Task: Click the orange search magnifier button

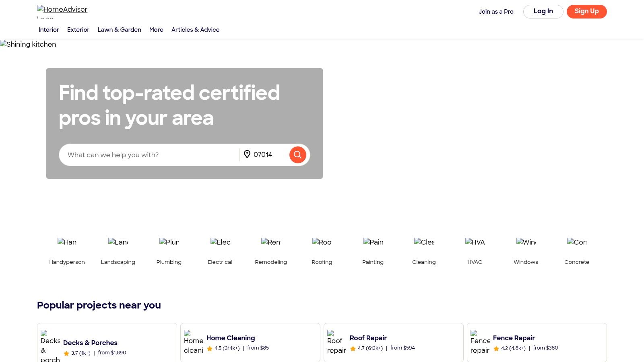Action: coord(297,154)
